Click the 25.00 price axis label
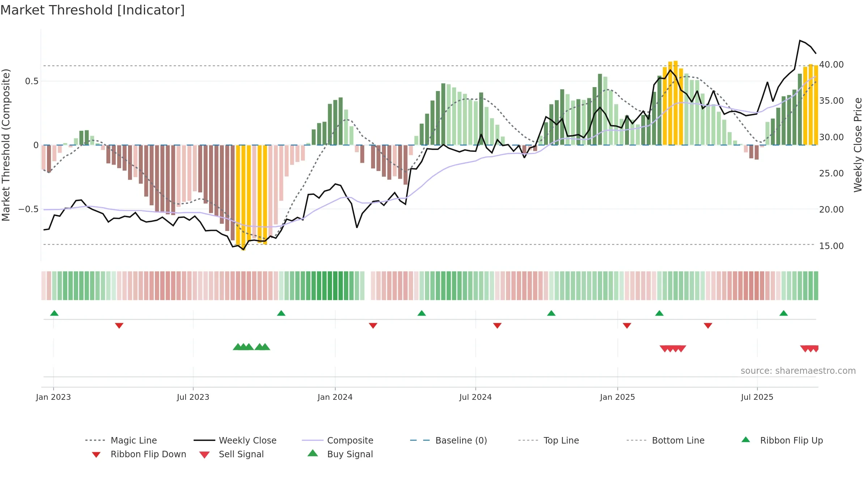The image size is (868, 488). [x=831, y=174]
